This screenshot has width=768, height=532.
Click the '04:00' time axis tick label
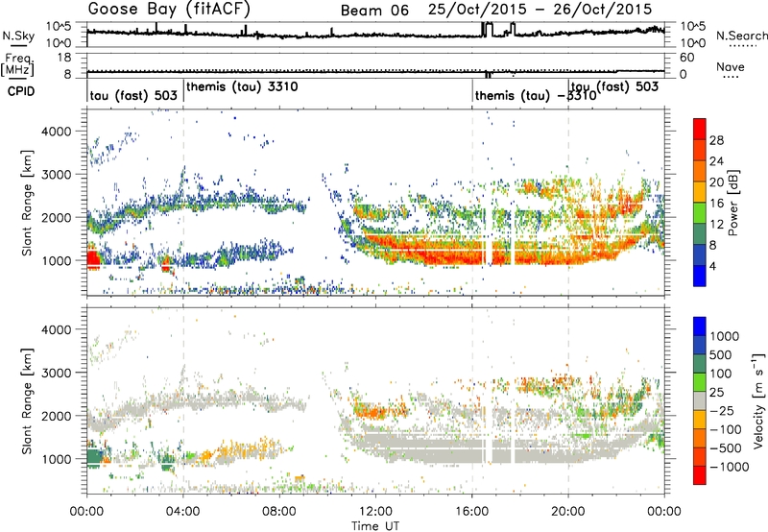tap(182, 512)
